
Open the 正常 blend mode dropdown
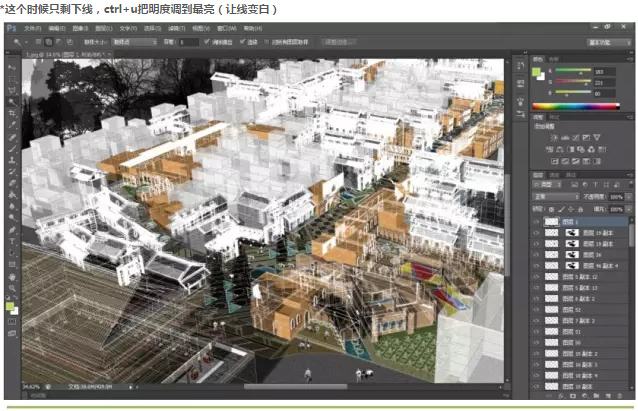(x=556, y=197)
